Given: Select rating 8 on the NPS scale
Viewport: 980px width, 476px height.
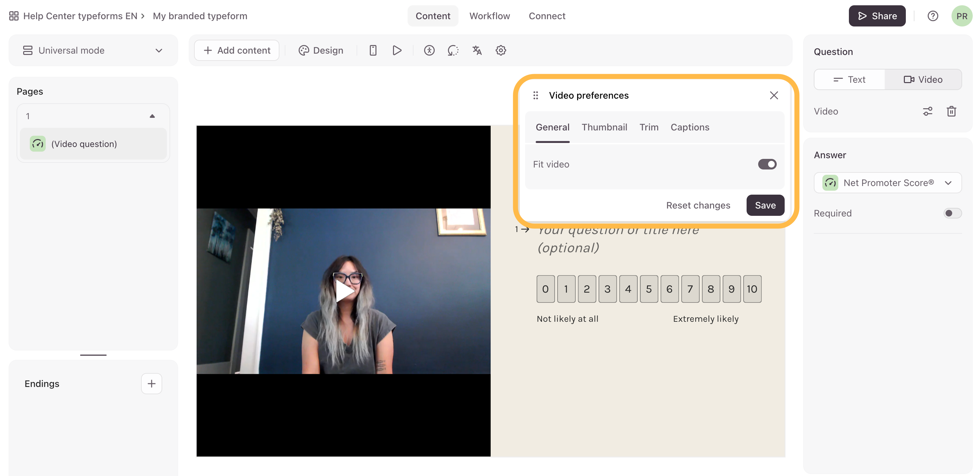Looking at the screenshot, I should pos(710,289).
